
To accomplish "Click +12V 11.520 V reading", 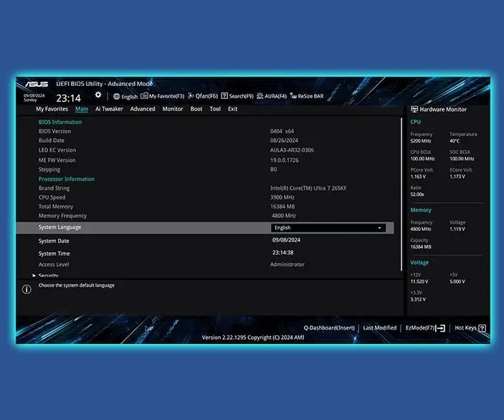I will (x=419, y=282).
